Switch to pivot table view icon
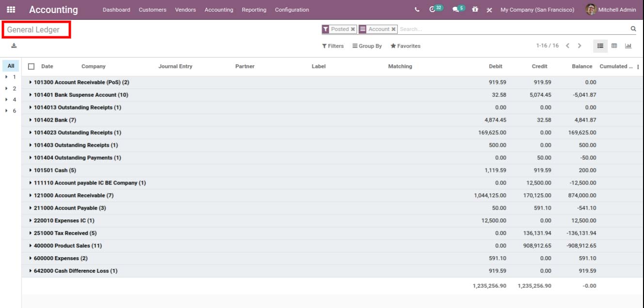This screenshot has height=308, width=644. [x=614, y=46]
